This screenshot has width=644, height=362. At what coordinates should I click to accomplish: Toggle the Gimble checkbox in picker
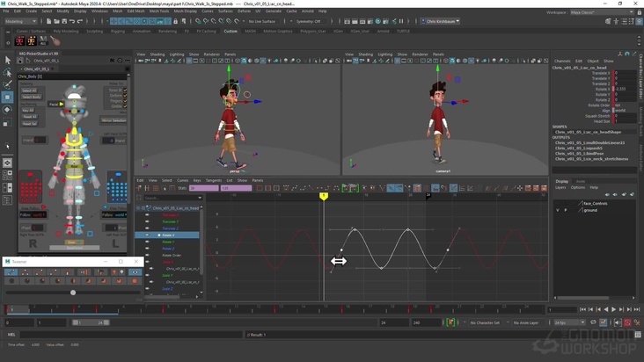(125, 106)
